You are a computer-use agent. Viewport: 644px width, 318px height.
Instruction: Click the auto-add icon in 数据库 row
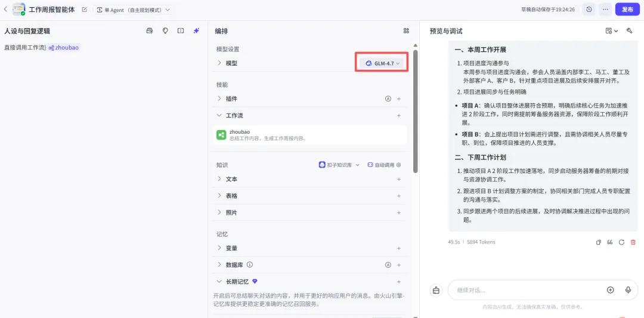click(388, 265)
